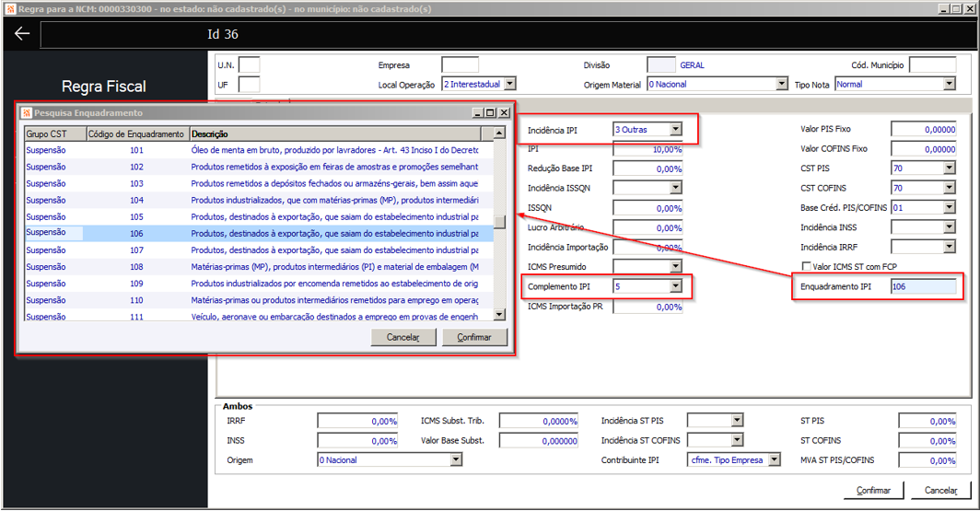Click Valor PIS Fixo field
The image size is (980, 511).
[x=923, y=129]
